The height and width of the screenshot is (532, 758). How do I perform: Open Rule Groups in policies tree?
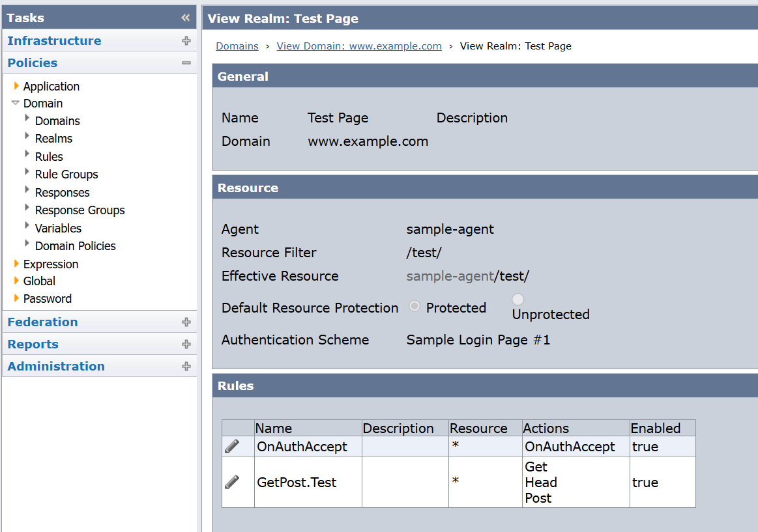[66, 175]
